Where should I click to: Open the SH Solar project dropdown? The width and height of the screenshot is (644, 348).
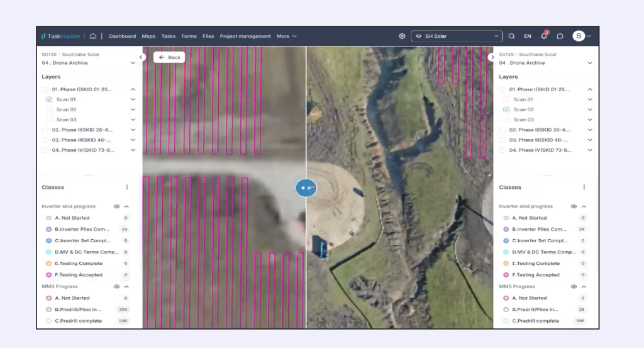[457, 36]
